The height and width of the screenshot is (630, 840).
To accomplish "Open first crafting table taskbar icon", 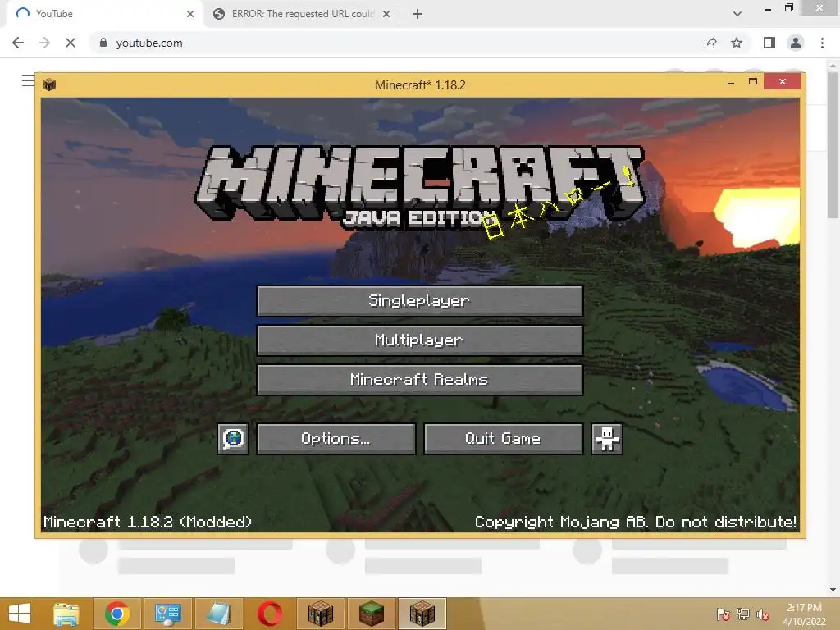I will click(x=321, y=614).
